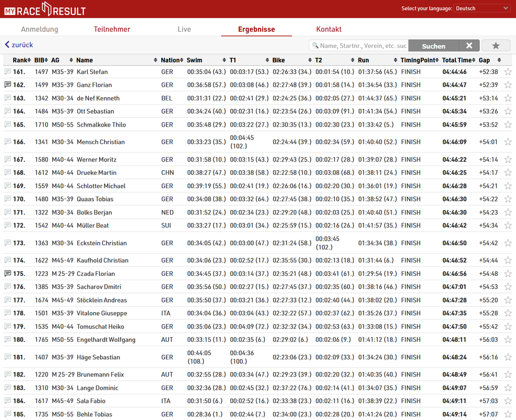Open participant Lange Dominic

click(x=97, y=388)
